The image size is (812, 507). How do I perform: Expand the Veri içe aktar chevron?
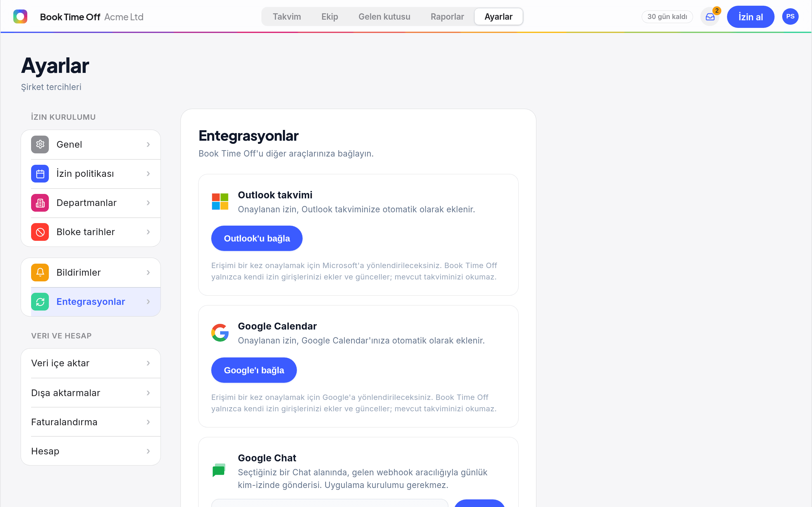tap(148, 363)
